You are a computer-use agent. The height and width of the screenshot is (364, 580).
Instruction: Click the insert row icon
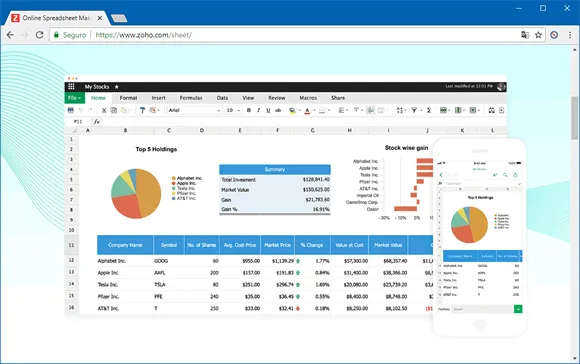click(443, 110)
